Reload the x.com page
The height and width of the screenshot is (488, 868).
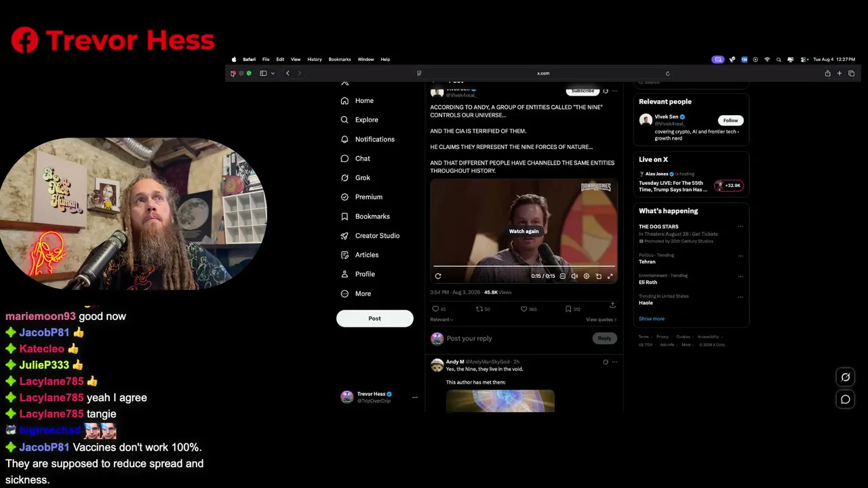[x=667, y=73]
